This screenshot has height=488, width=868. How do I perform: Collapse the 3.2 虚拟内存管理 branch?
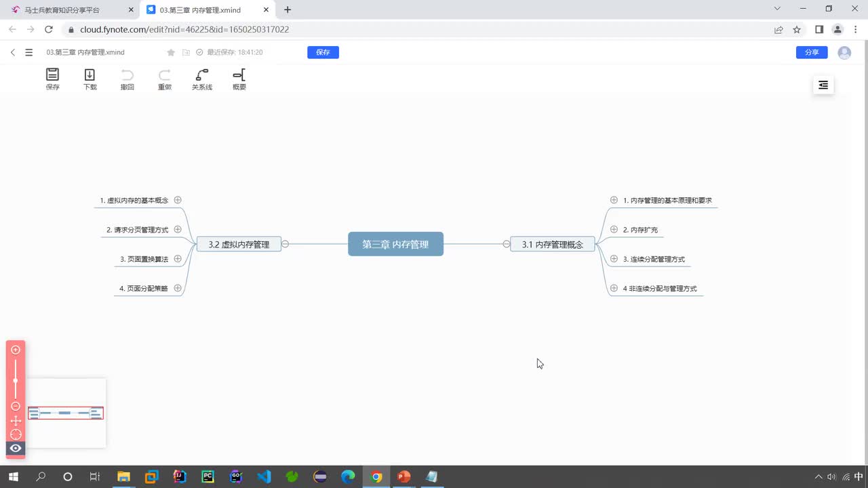tap(285, 244)
